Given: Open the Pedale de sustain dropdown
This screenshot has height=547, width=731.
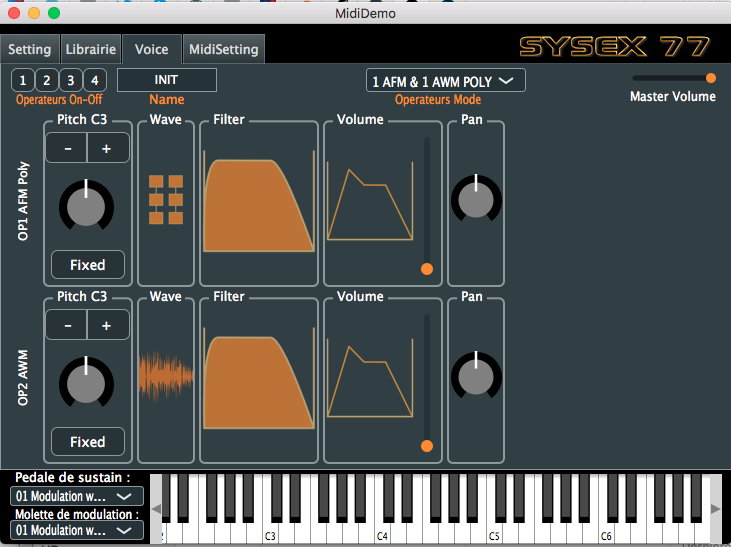Looking at the screenshot, I should pos(77,496).
